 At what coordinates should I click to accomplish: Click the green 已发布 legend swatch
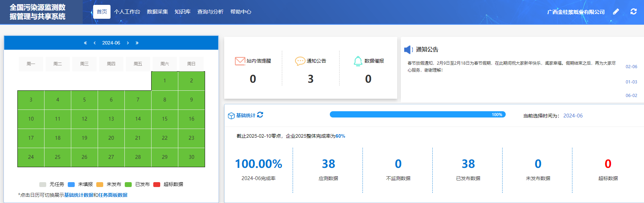point(128,185)
